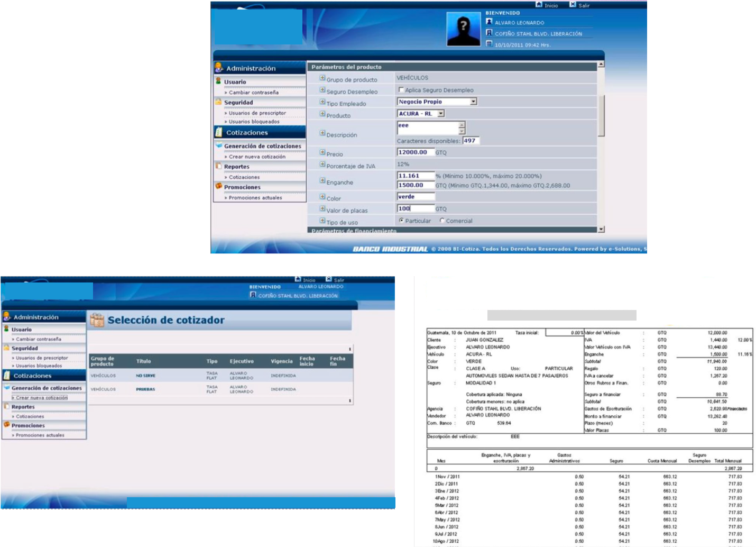
Task: Enable the Aplica Seguro Desempleo checkbox
Action: 401,90
